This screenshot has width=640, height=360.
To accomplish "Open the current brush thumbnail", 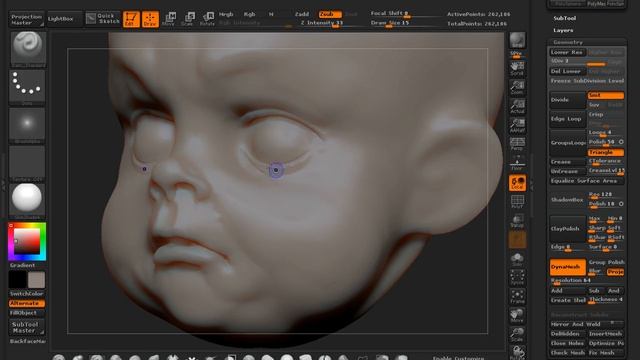I will coord(27,48).
